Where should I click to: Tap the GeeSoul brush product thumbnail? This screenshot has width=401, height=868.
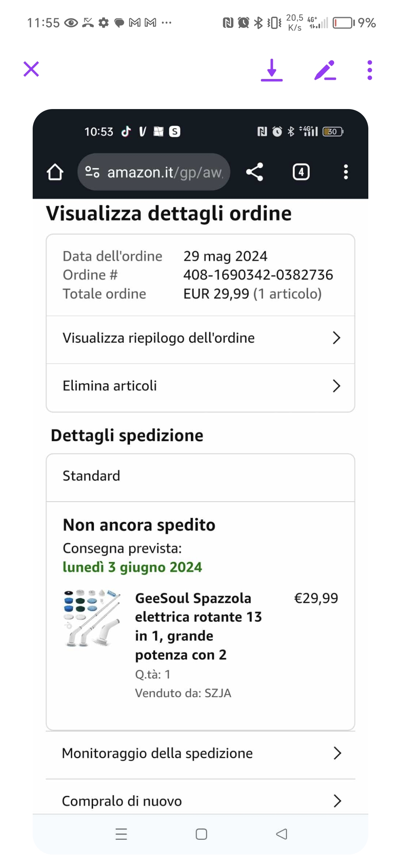click(x=92, y=618)
